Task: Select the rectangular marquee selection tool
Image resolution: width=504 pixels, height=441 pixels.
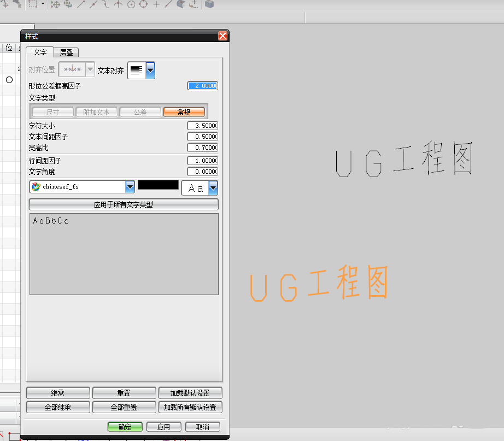Action: tap(32, 5)
